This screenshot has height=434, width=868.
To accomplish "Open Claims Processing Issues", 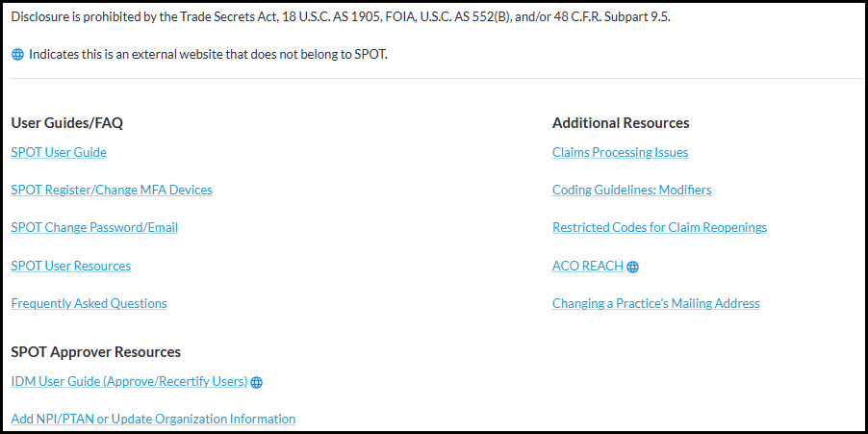I will [620, 152].
